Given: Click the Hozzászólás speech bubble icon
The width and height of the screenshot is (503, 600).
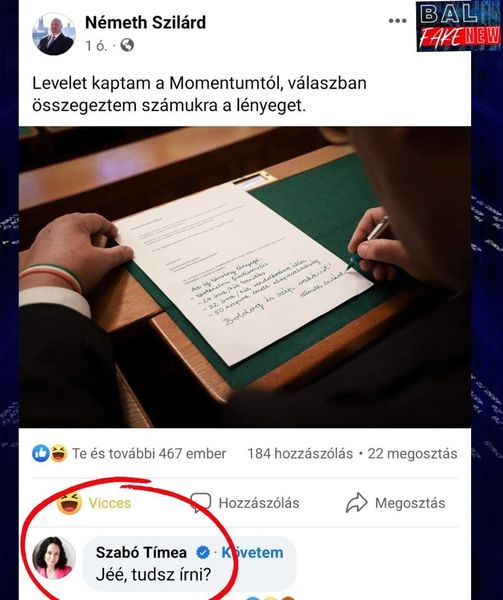Looking at the screenshot, I should click(x=200, y=502).
